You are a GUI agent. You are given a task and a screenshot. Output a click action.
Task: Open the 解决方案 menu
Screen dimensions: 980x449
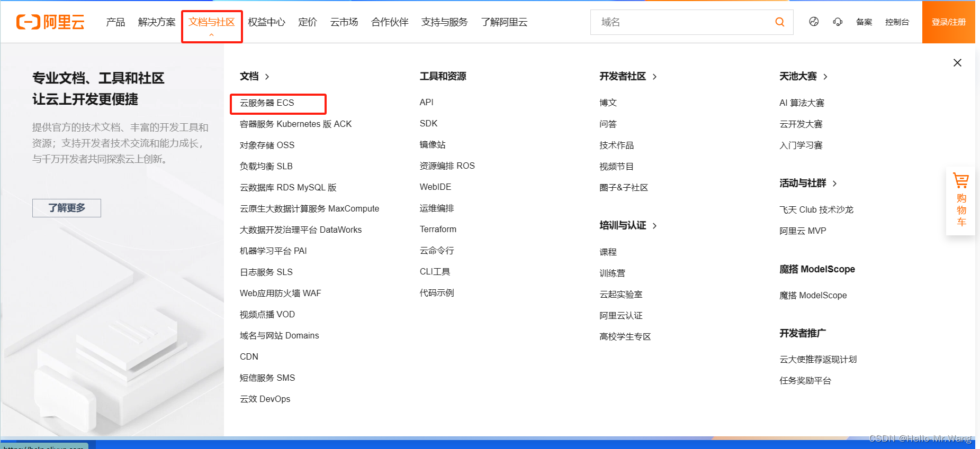tap(157, 22)
